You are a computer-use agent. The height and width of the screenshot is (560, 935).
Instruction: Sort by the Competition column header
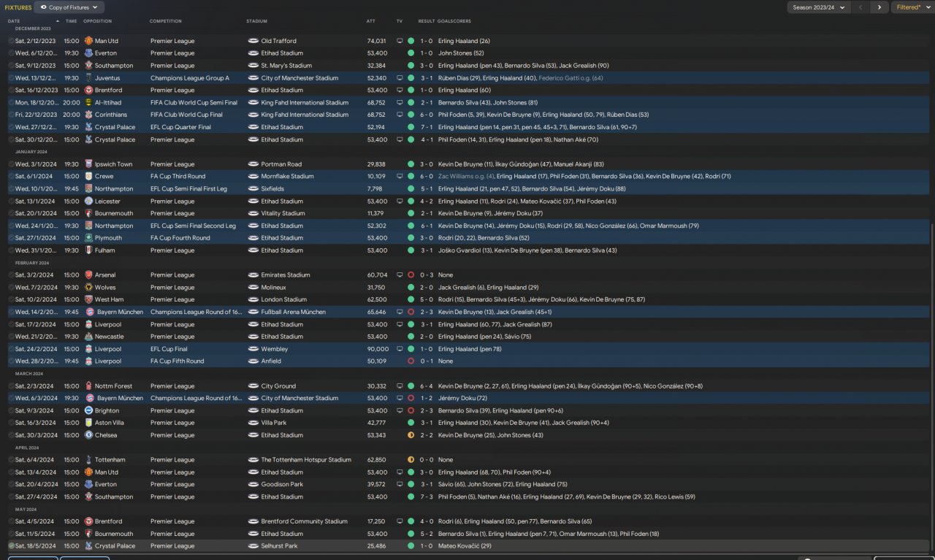click(166, 21)
